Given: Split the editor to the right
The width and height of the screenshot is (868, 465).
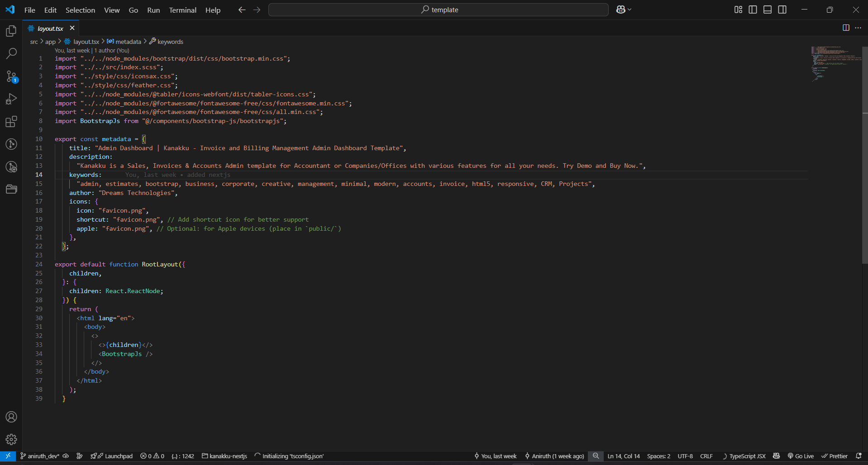Looking at the screenshot, I should 846,28.
